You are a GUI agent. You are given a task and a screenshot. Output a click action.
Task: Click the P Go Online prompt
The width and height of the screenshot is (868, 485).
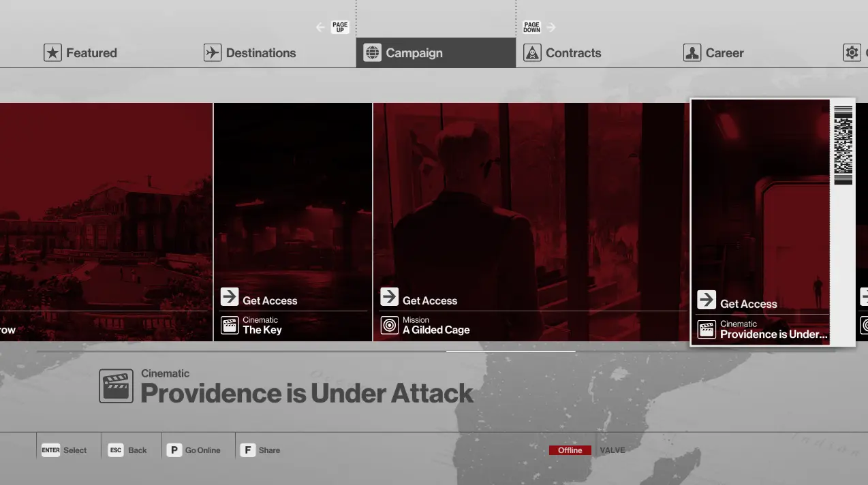click(x=193, y=450)
